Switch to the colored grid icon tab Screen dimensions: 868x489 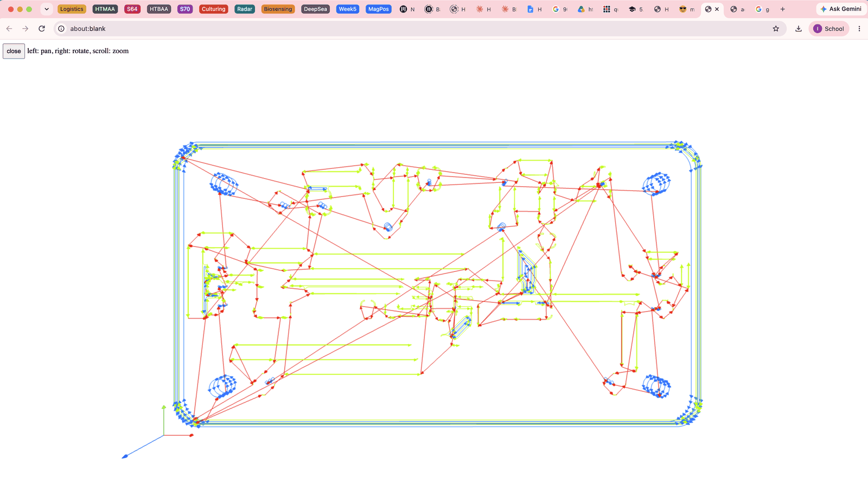[610, 9]
